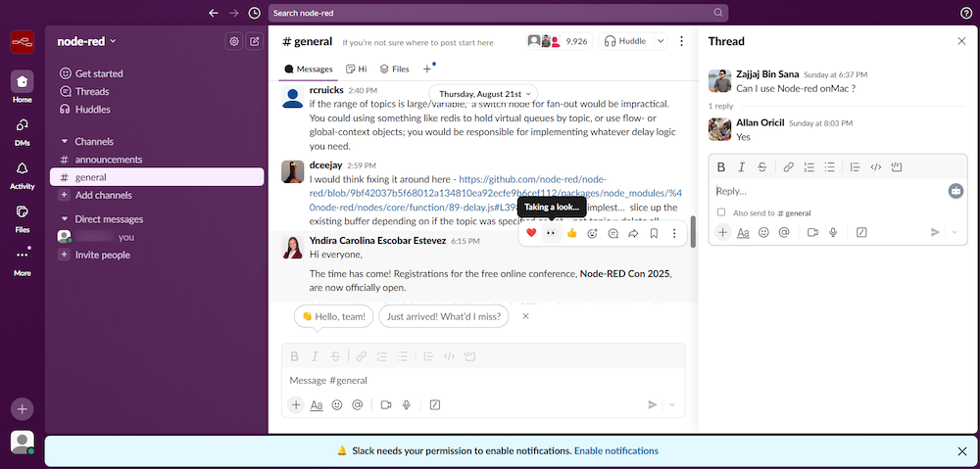The image size is (980, 469).
Task: Toggle formatting Aa in main composer
Action: tap(317, 404)
